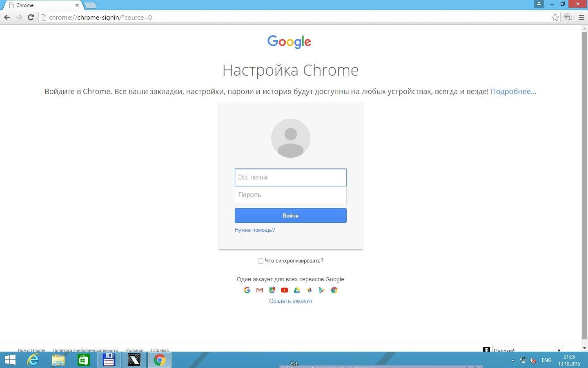This screenshot has width=588, height=368.
Task: Reload the page with refresh icon
Action: tap(31, 17)
